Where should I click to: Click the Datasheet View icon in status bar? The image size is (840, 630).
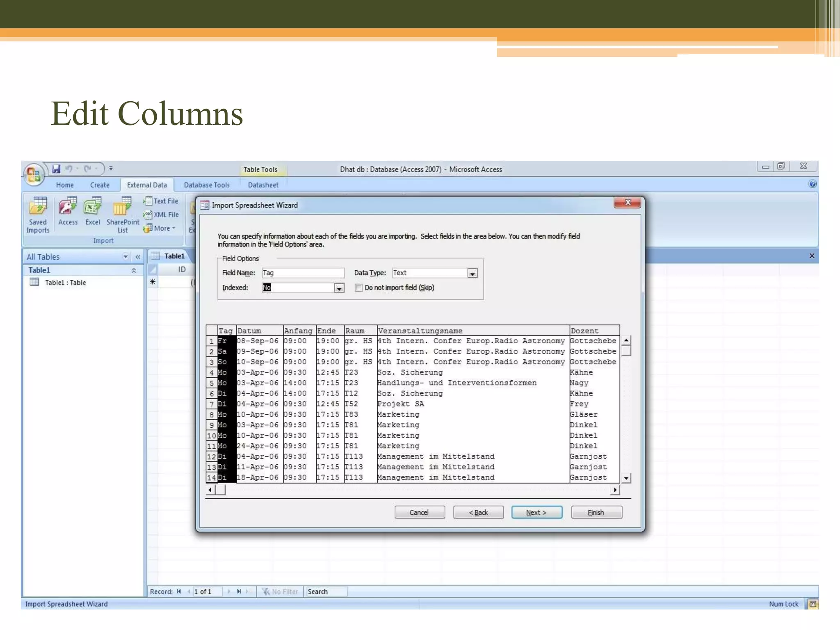(812, 604)
